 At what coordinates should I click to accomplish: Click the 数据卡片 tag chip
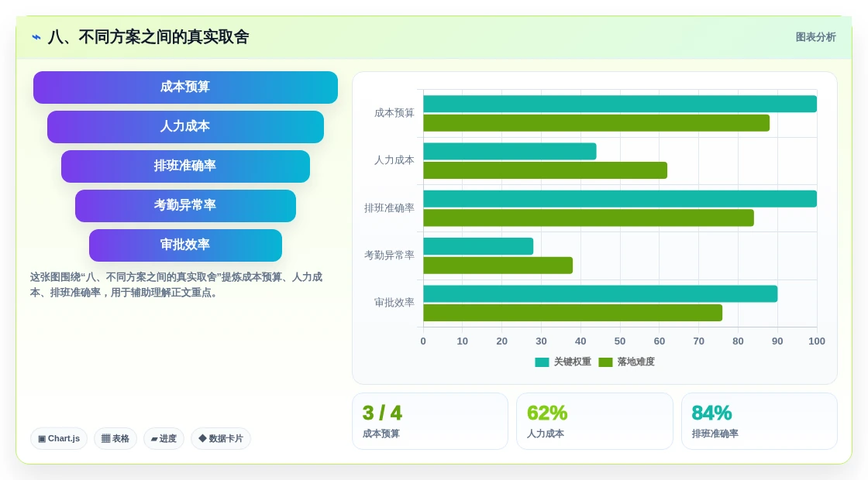pyautogui.click(x=221, y=438)
